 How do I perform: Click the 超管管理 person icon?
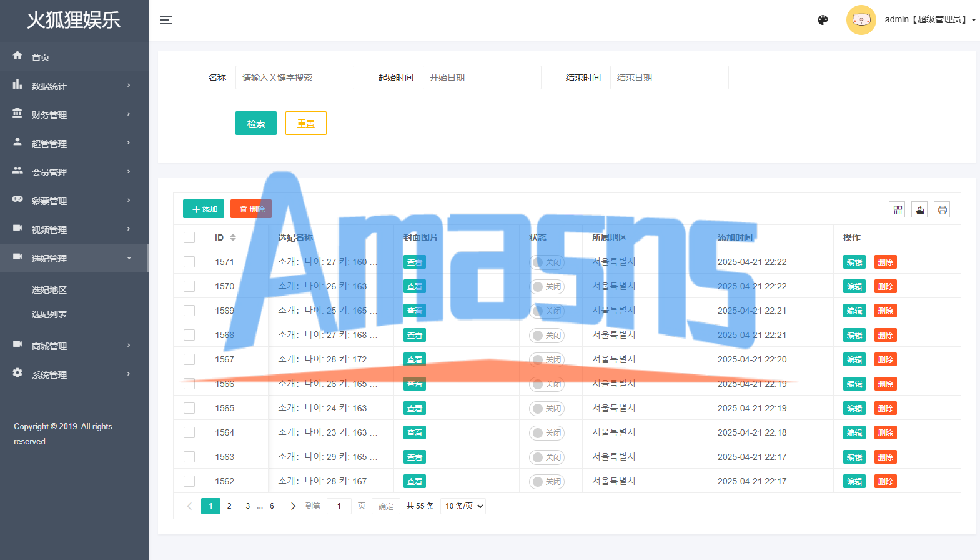tap(17, 142)
